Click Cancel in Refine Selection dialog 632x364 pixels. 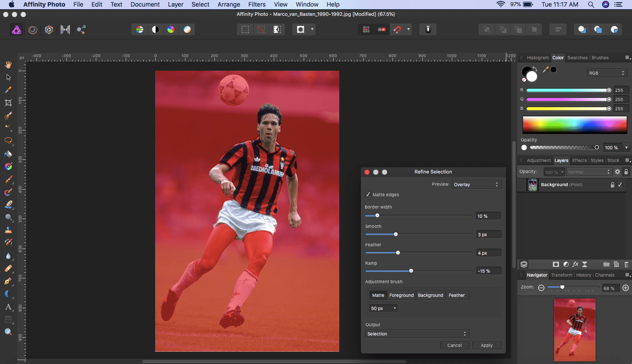point(454,345)
